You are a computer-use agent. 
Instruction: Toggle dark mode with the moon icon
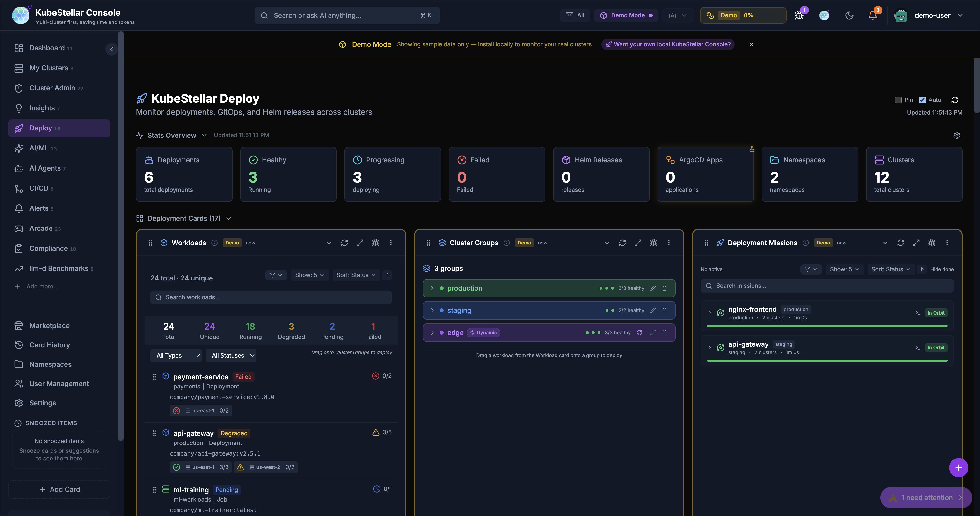(849, 16)
